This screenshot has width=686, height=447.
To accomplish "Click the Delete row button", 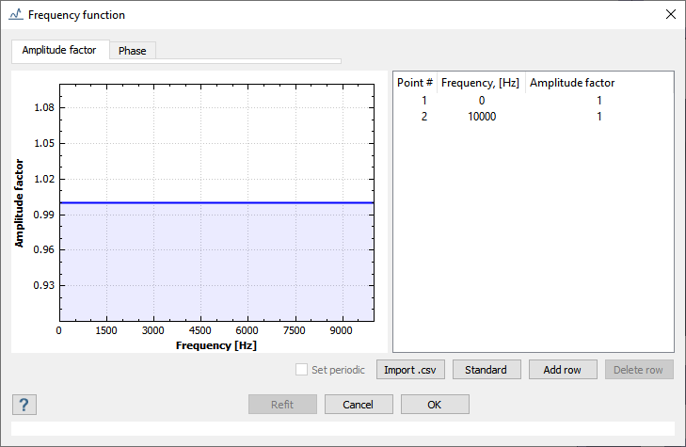I will coord(638,370).
